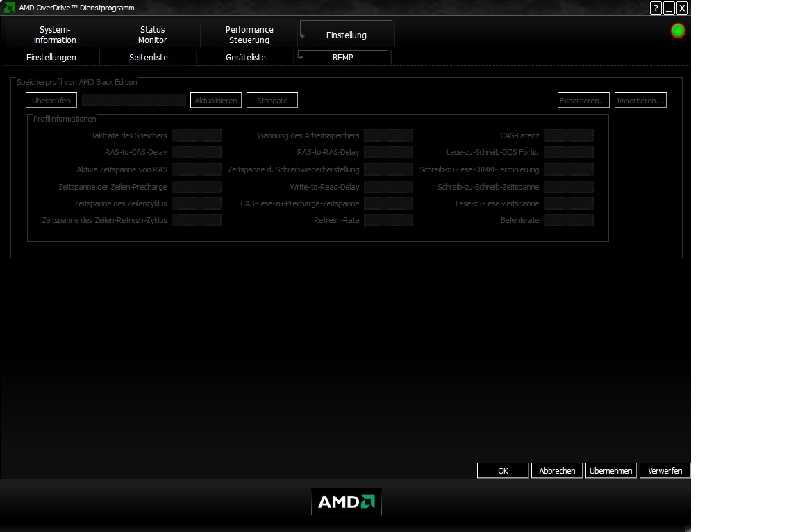
Task: Click the 'Speicherprofil von AMD Black Edition' label
Action: 76,82
